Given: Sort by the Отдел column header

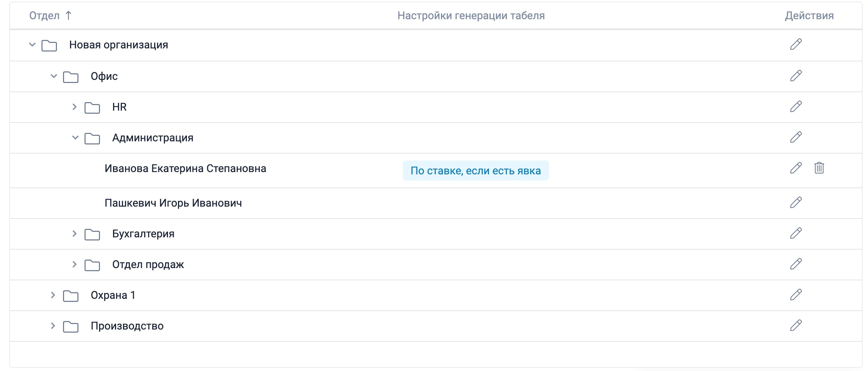Looking at the screenshot, I should click(45, 16).
